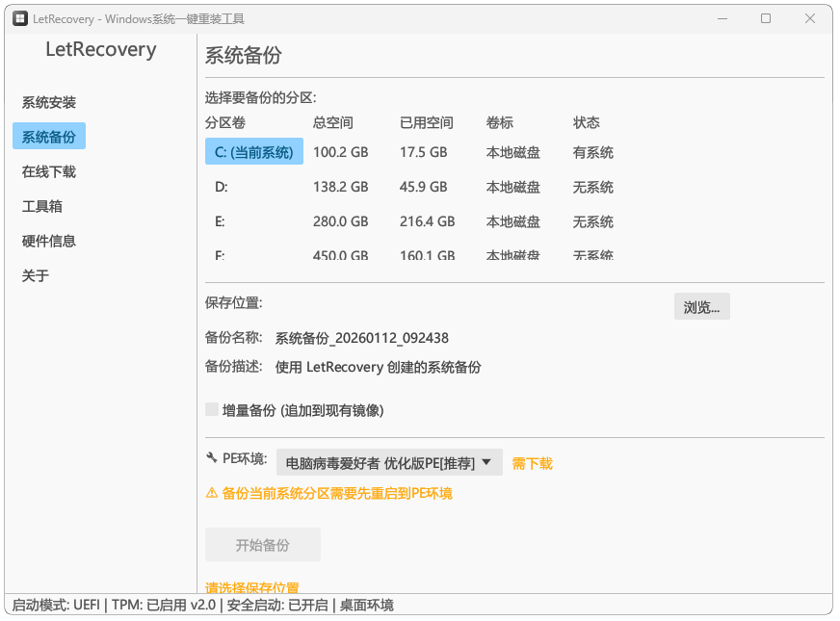840x621 pixels.
Task: Click the LetRecovery app icon in title bar
Action: tap(19, 19)
